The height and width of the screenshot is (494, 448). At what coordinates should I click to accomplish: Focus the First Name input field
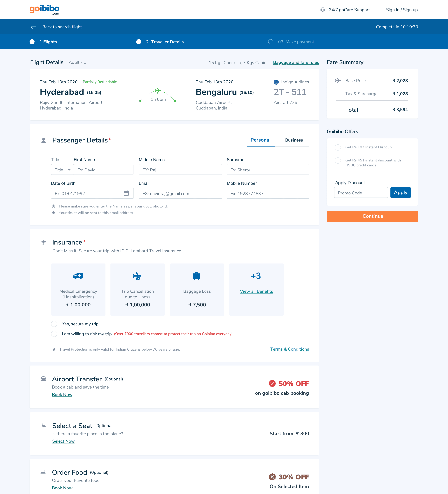tap(104, 170)
